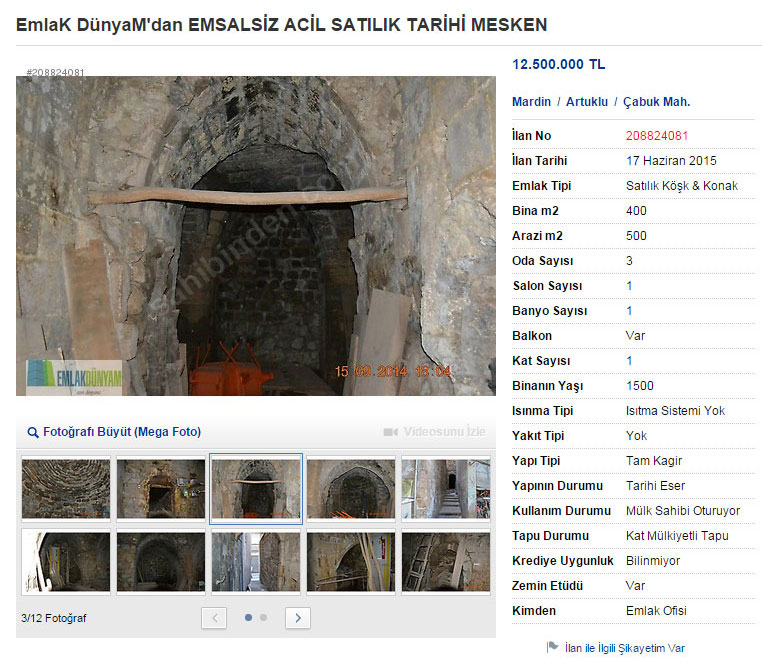Select the second pagination dot
The height and width of the screenshot is (666, 762).
point(263,618)
